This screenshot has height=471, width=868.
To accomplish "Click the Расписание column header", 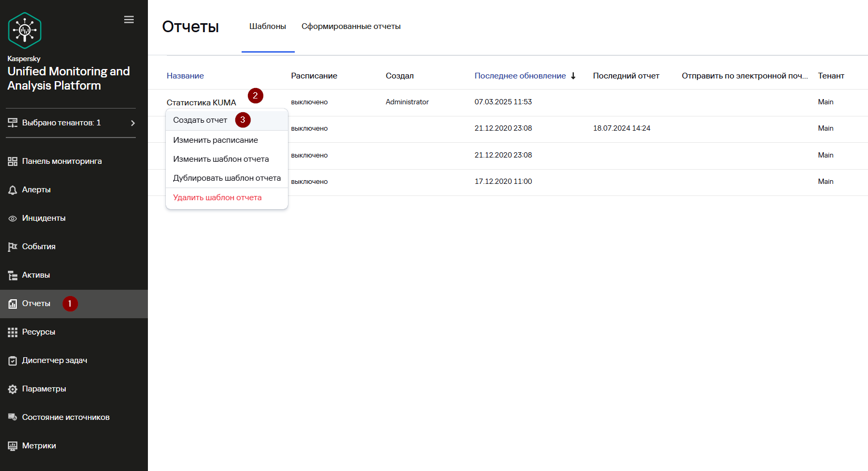I will point(314,76).
